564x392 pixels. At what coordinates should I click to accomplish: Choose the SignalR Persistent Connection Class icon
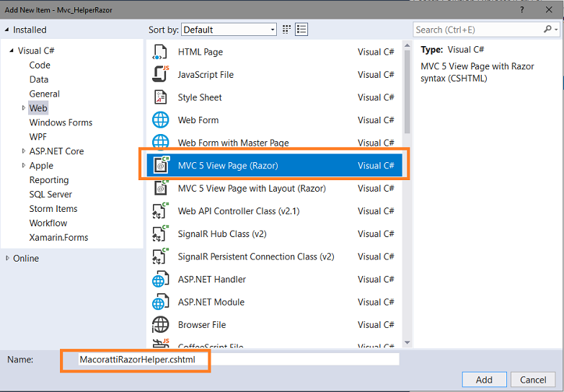point(160,257)
